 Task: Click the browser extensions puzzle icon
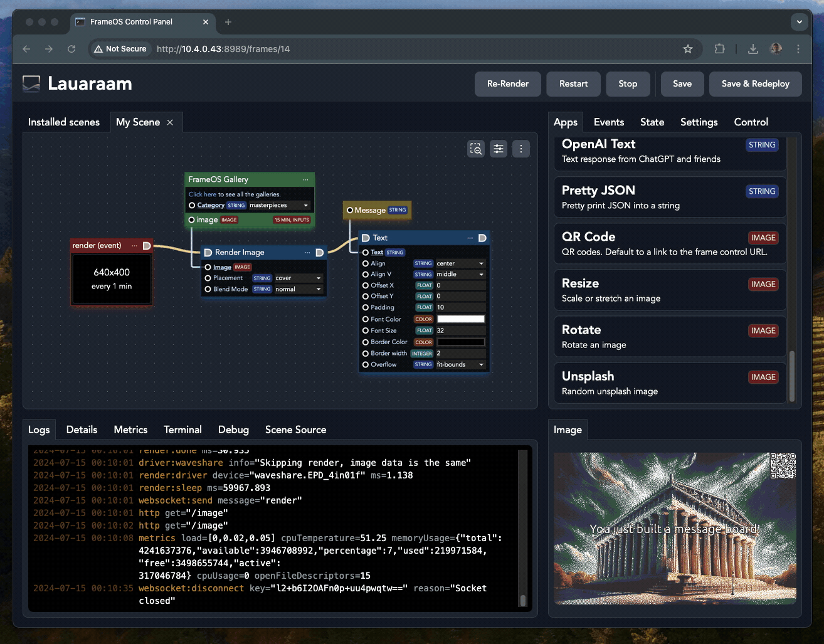click(719, 49)
